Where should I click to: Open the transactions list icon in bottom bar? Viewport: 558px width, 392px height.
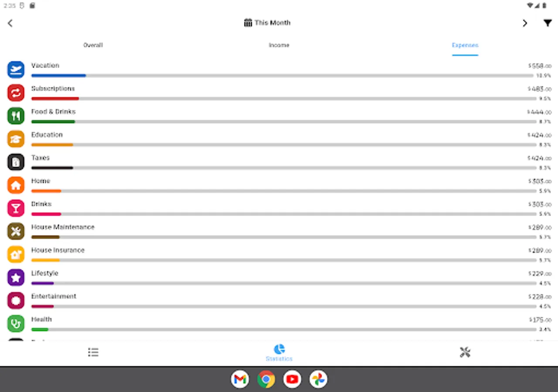(x=93, y=352)
